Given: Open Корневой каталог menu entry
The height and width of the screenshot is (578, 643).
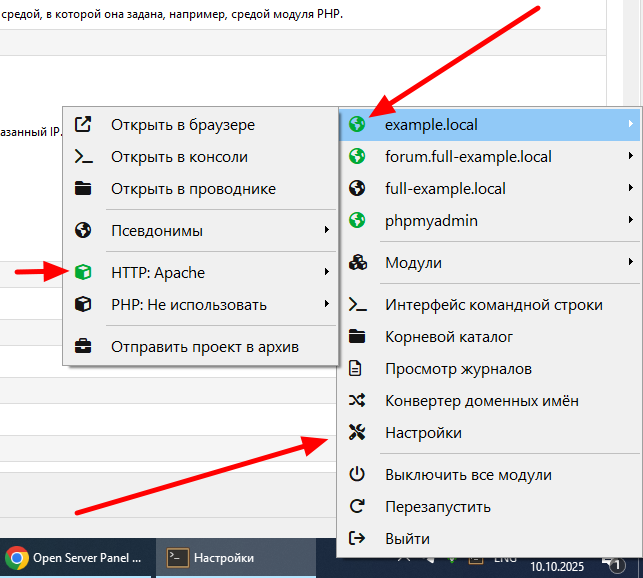Looking at the screenshot, I should 489,337.
